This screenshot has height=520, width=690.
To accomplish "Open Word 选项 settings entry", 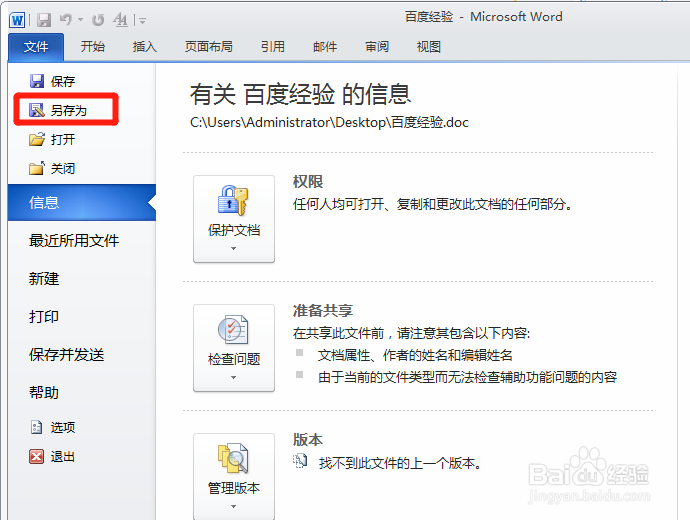I will coord(62,427).
